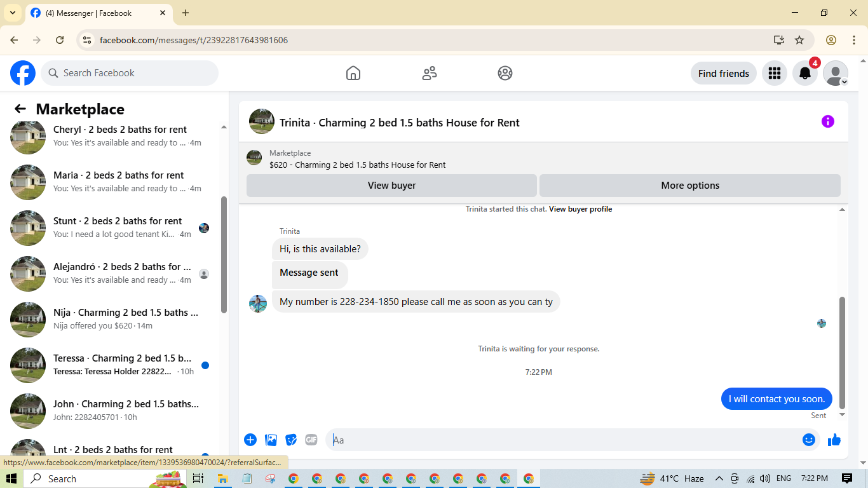The width and height of the screenshot is (868, 488).
Task: Close the Messenger browser tab
Action: (x=163, y=13)
